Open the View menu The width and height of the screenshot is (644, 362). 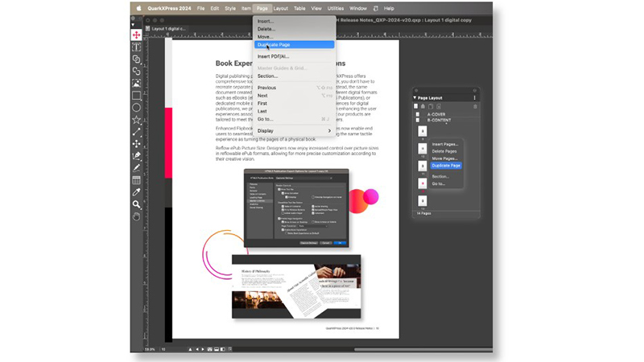click(x=316, y=8)
